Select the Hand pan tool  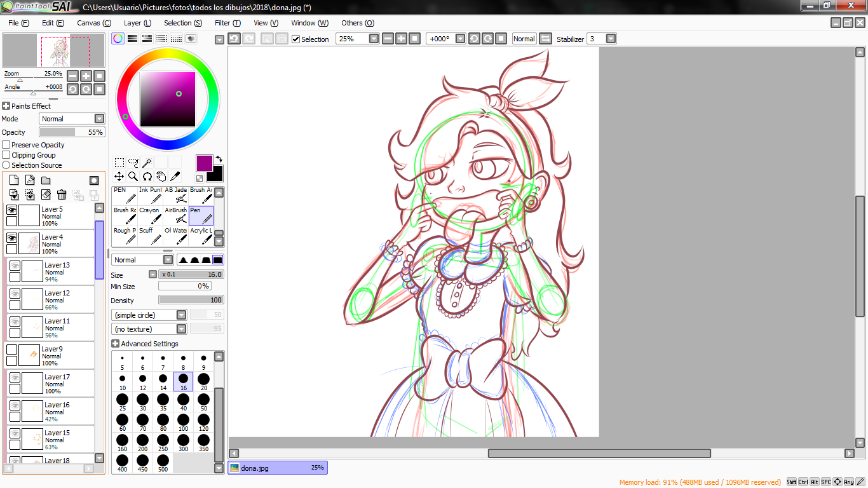[x=161, y=177]
